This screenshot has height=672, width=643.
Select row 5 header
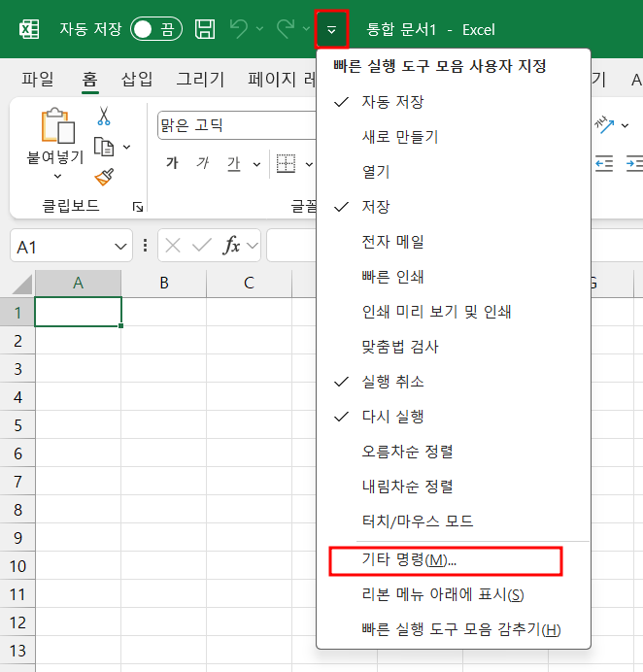[x=17, y=424]
